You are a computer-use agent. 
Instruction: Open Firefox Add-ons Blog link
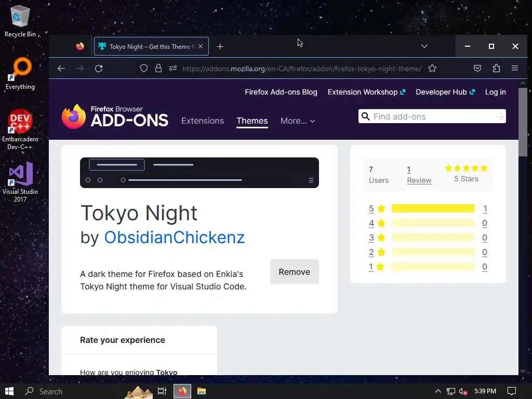coord(281,92)
